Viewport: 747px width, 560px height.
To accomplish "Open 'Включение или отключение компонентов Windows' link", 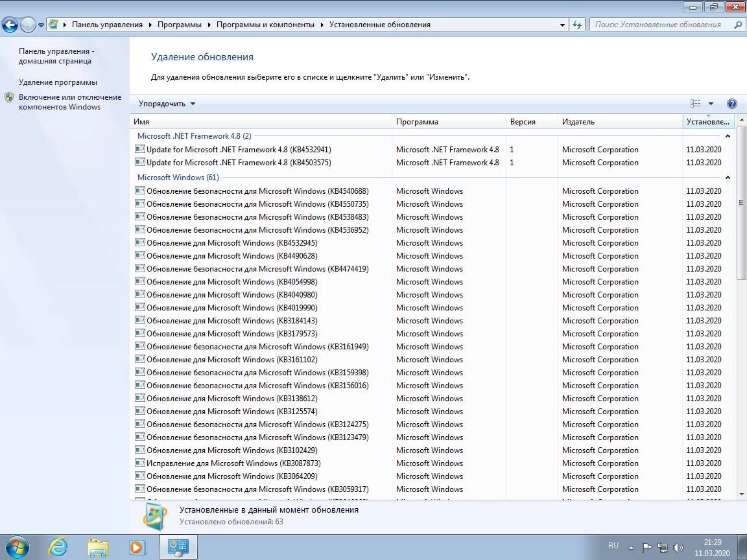I will tap(70, 102).
